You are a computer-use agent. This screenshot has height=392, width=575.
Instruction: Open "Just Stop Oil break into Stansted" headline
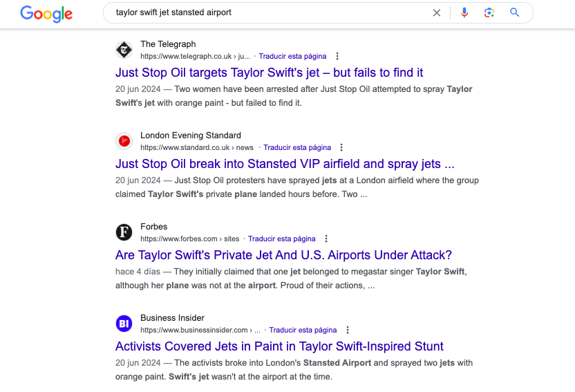click(284, 164)
